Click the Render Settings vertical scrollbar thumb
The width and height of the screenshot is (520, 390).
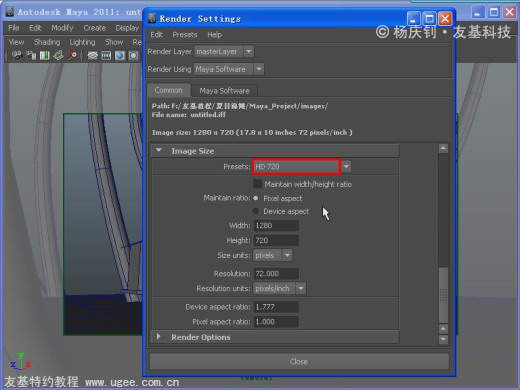coord(443,294)
